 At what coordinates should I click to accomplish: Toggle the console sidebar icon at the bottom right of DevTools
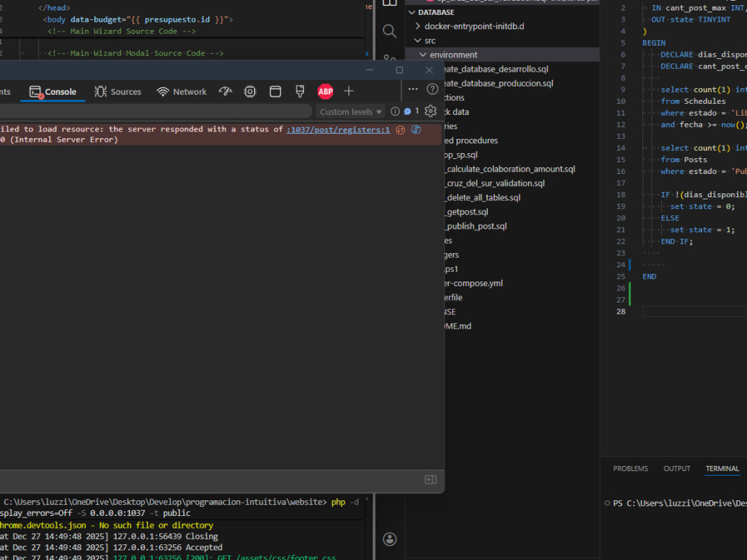(431, 479)
